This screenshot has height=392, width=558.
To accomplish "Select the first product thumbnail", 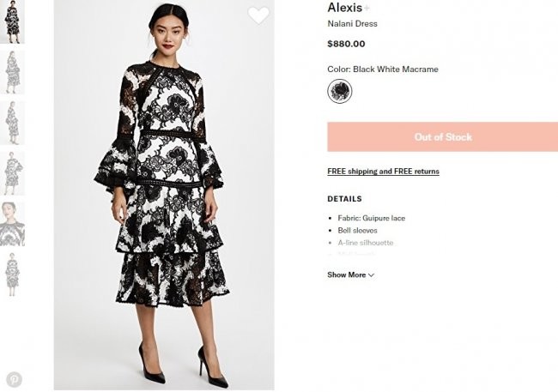I will 14,23.
